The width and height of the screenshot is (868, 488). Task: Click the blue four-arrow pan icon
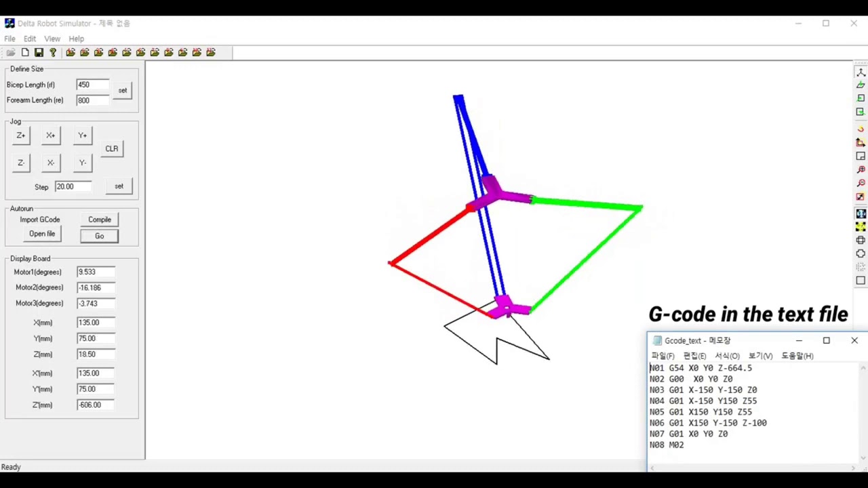click(x=861, y=213)
